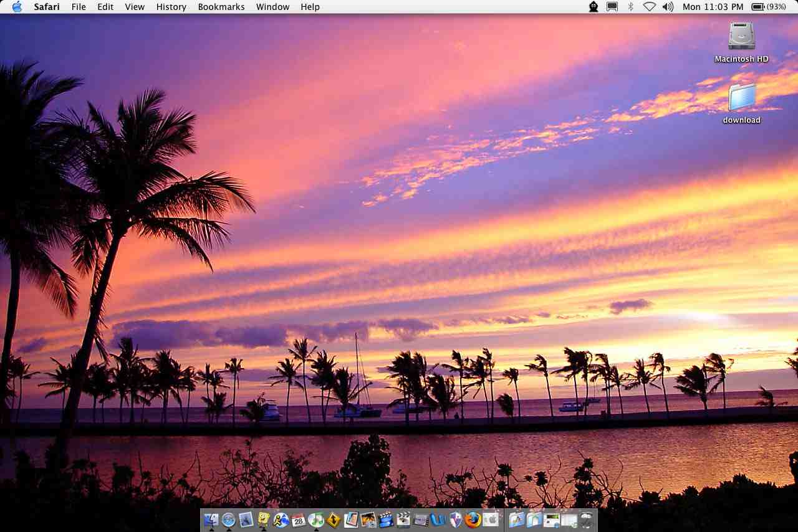Open the History menu
Image resolution: width=798 pixels, height=532 pixels.
(x=171, y=7)
